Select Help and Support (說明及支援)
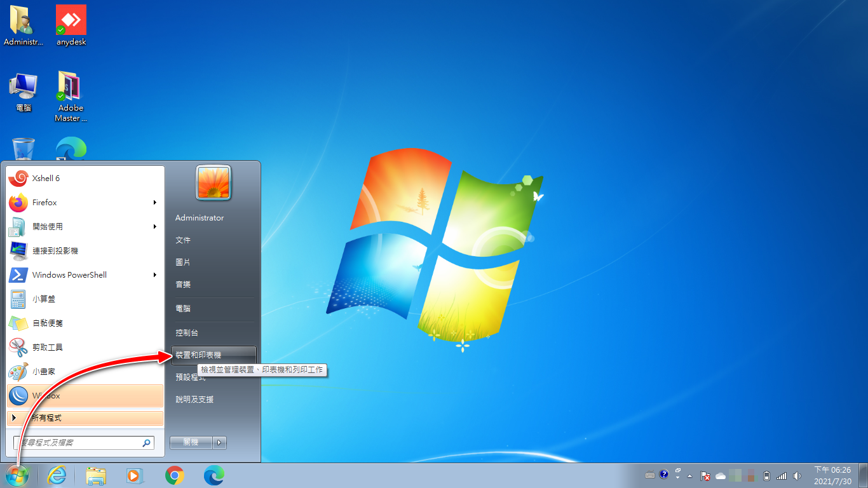 194,400
